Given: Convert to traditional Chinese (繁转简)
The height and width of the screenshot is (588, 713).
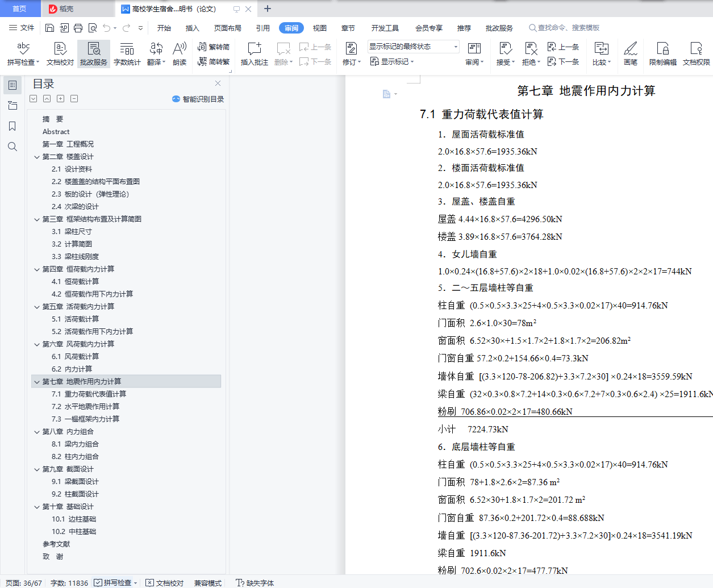Looking at the screenshot, I should [x=214, y=47].
